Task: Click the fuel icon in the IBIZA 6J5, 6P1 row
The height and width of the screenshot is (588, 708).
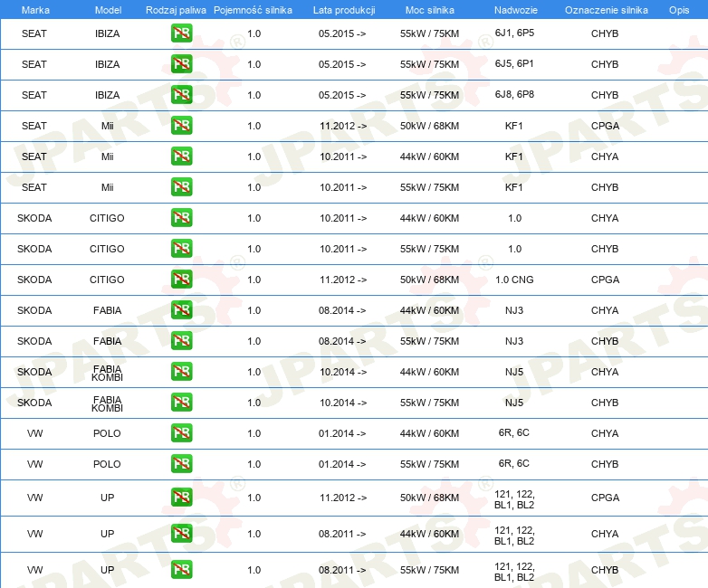Action: point(181,64)
